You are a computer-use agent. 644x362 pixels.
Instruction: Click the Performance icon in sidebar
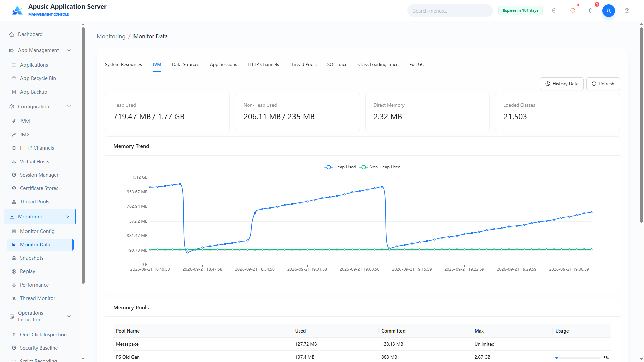(x=14, y=285)
